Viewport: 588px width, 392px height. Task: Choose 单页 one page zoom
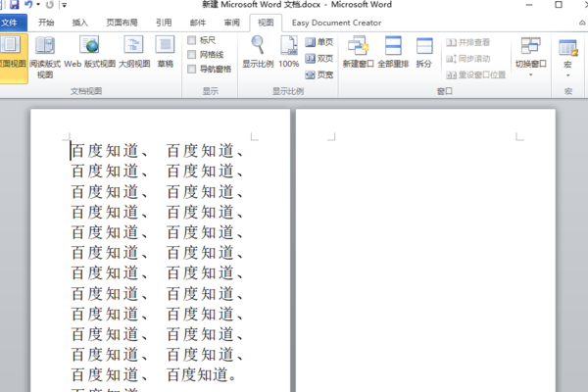pos(318,42)
